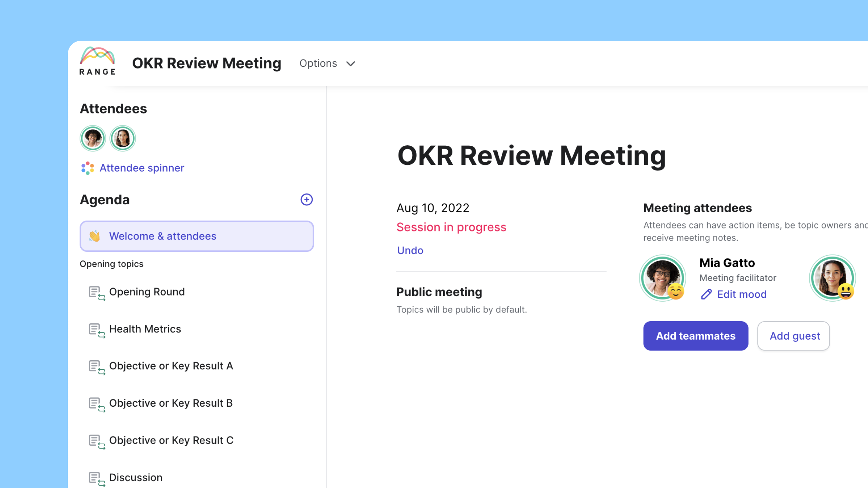The image size is (868, 488).
Task: Click the Add teammates button
Action: 696,336
